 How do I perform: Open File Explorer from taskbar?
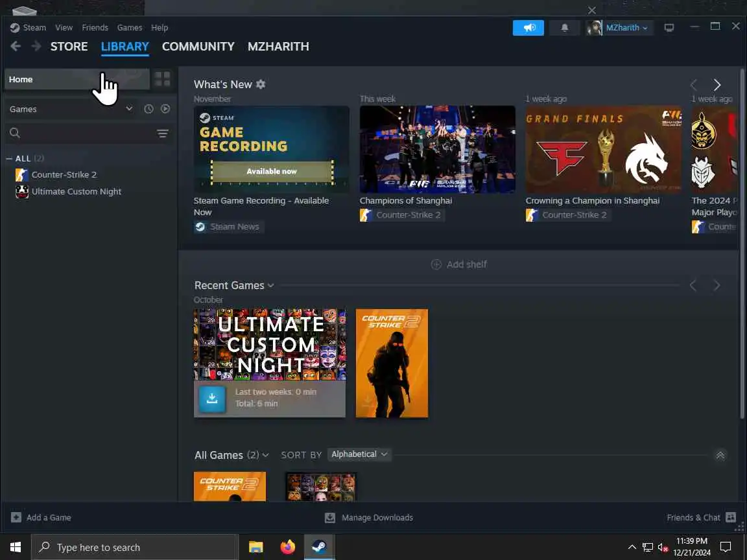[256, 547]
